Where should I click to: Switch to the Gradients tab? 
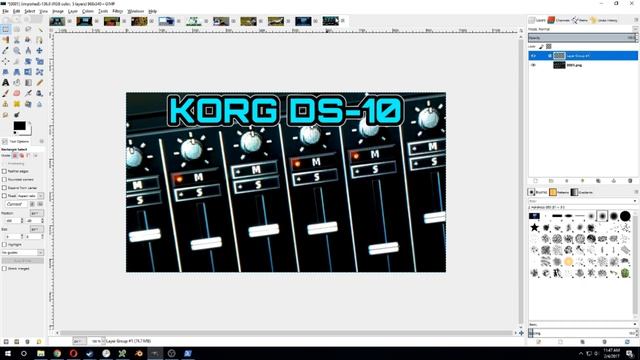pos(582,192)
